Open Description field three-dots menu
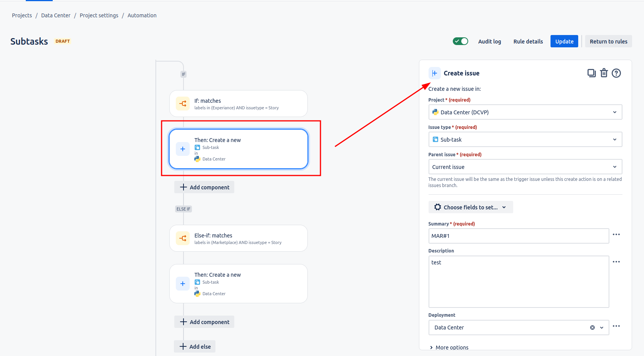644x356 pixels. [x=616, y=262]
